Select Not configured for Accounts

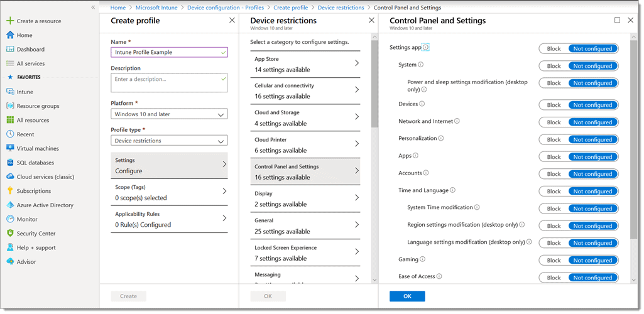pos(593,174)
